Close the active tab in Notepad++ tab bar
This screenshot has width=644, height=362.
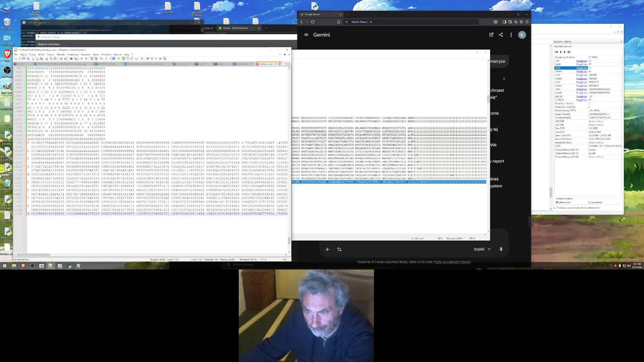(279, 64)
